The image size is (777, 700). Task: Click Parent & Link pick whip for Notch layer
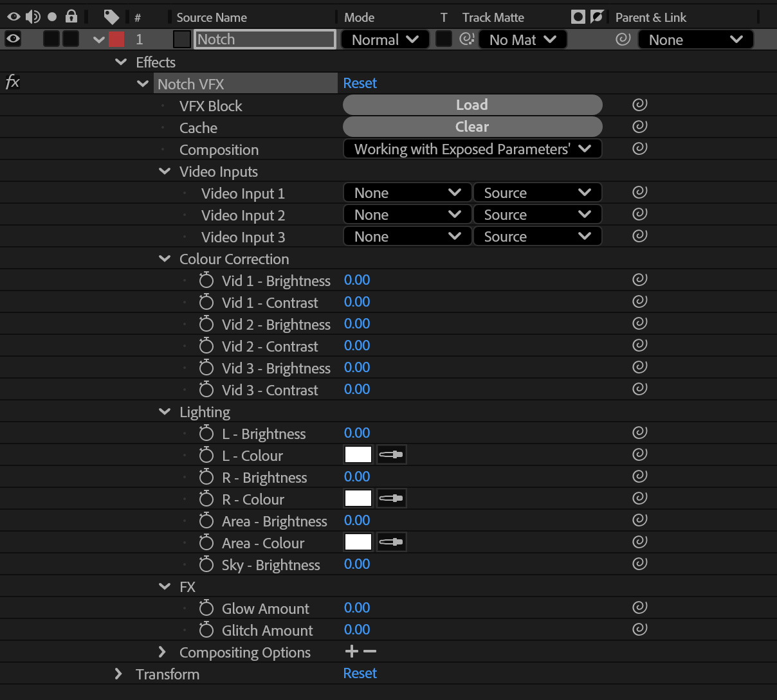(623, 39)
